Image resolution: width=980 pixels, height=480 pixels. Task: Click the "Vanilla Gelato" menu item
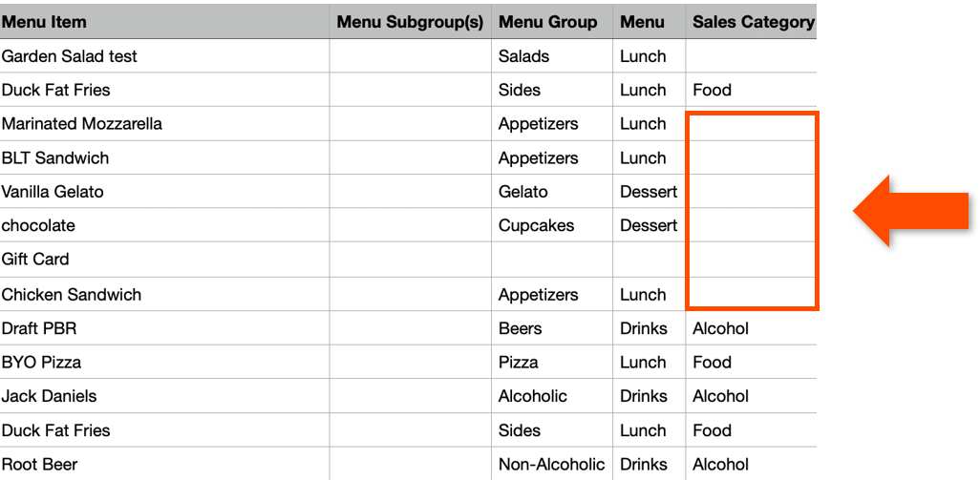(53, 192)
